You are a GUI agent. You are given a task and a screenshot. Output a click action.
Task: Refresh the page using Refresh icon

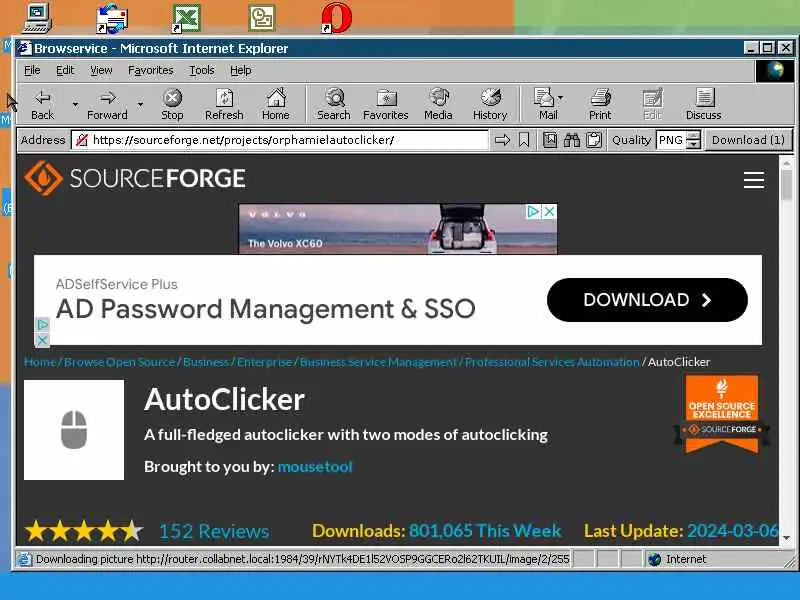pos(224,105)
